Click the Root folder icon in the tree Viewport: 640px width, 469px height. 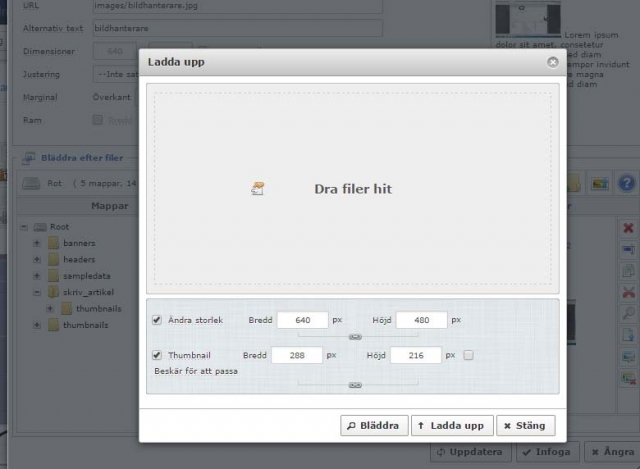[40, 227]
